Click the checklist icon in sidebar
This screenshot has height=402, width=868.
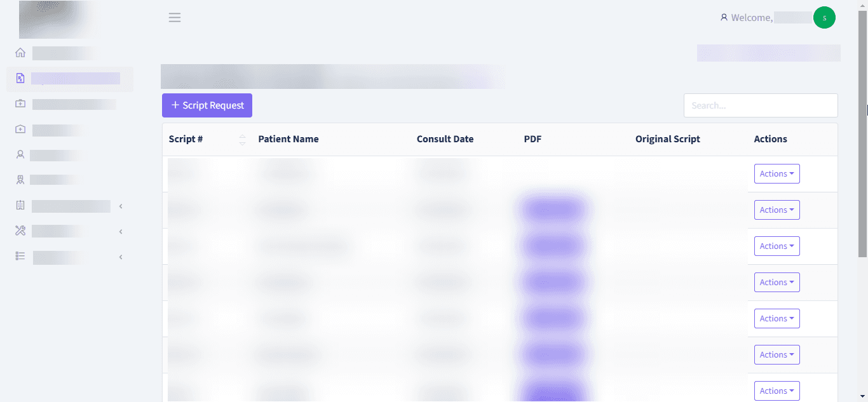click(x=20, y=257)
